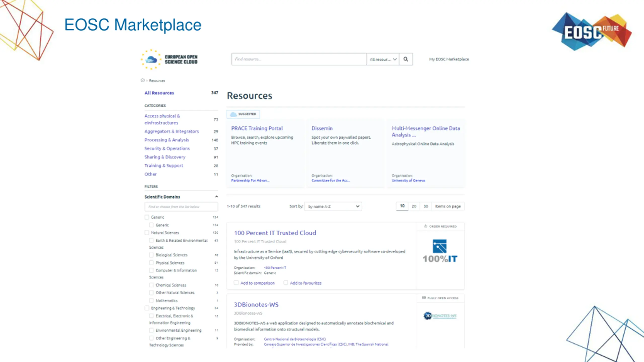Select 20 items on page
644x362 pixels.
coord(414,206)
